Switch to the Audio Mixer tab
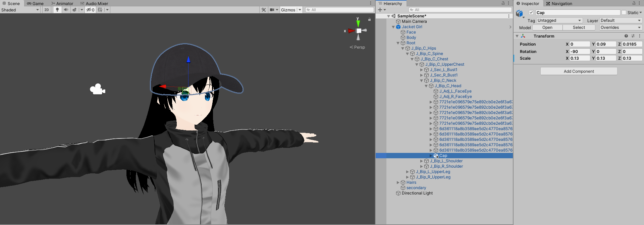This screenshot has width=644, height=225. 94,3
